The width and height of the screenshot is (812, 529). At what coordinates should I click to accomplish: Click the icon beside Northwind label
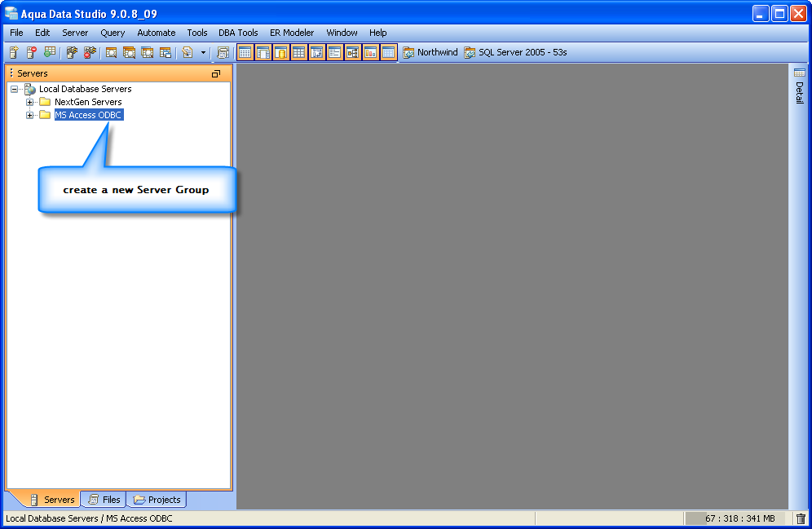(x=408, y=53)
